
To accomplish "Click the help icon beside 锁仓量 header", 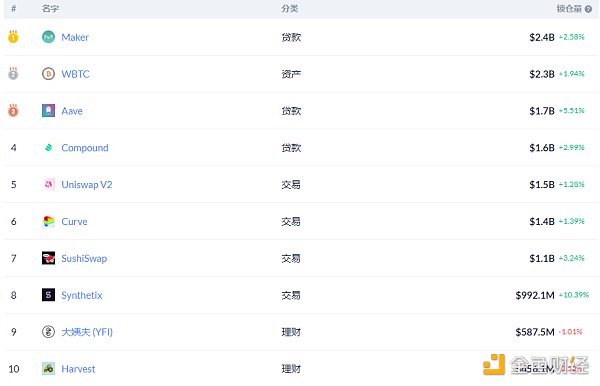I will 589,9.
